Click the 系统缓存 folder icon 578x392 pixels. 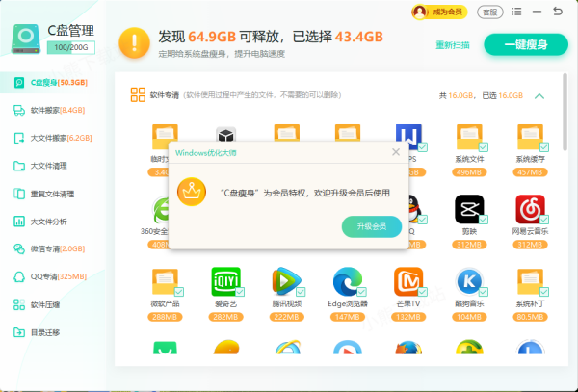coord(531,138)
